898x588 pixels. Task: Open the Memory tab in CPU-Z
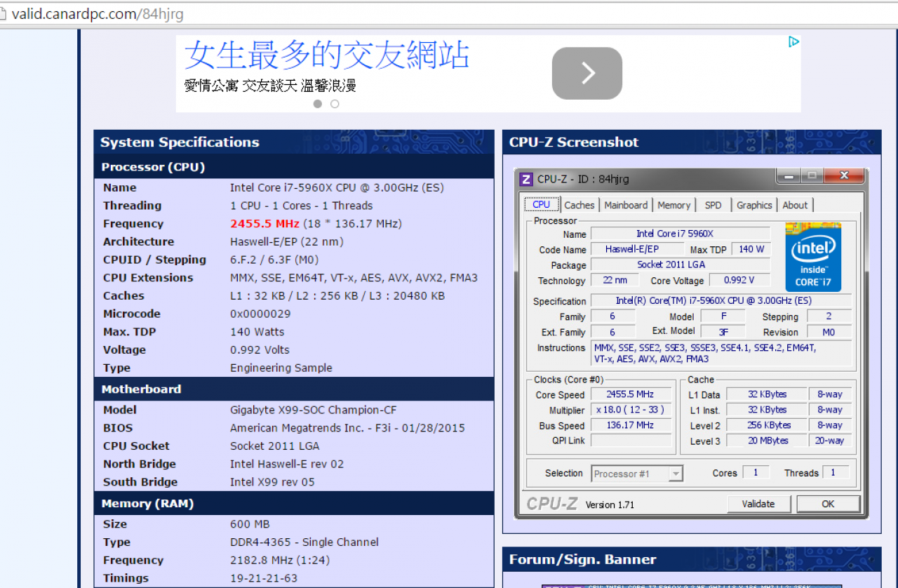pos(674,205)
